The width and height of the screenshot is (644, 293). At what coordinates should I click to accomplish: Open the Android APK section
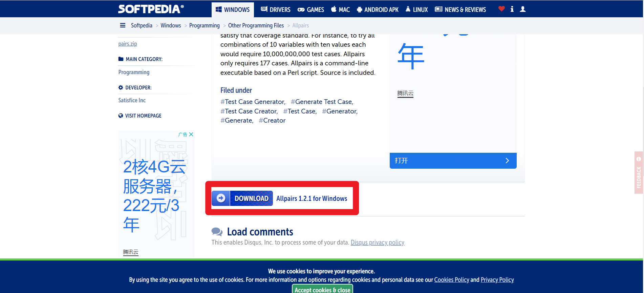click(x=378, y=9)
